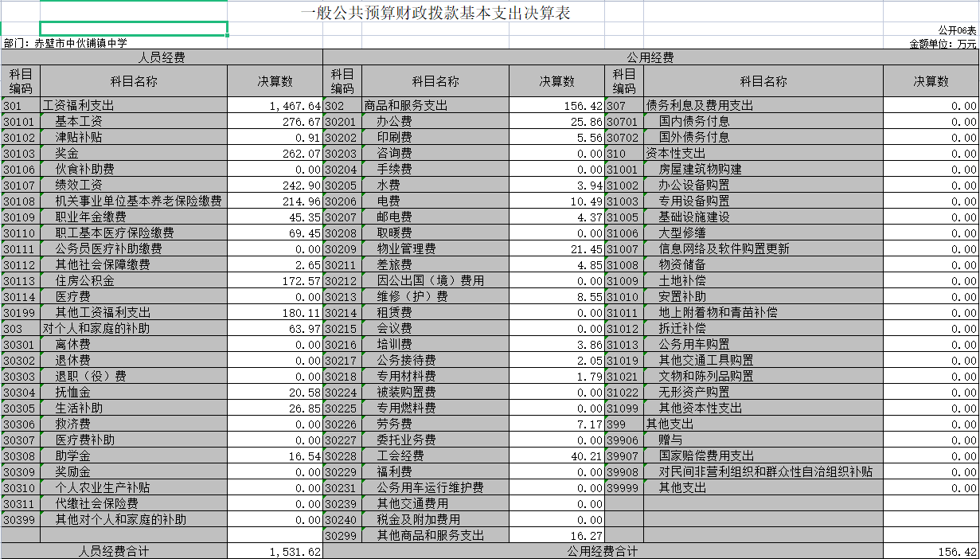The height and width of the screenshot is (559, 980).
Task: Select the 印刷费 value 5.56
Action: 557,137
